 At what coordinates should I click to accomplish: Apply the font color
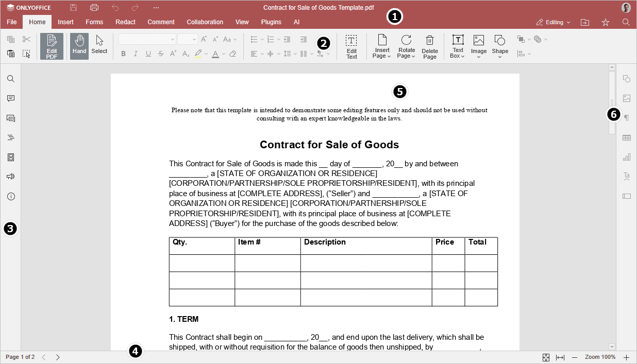click(215, 54)
